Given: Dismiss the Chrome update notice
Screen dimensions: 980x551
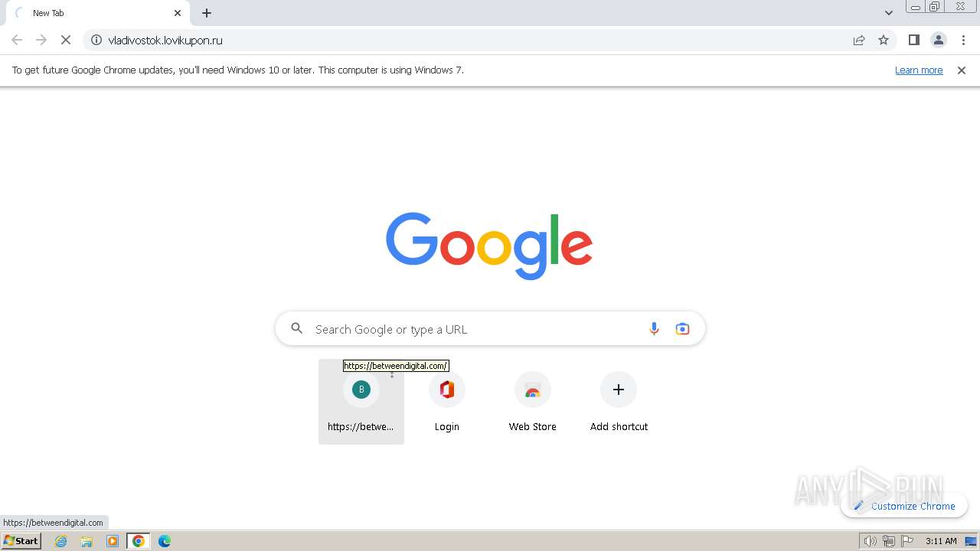Looking at the screenshot, I should 962,70.
